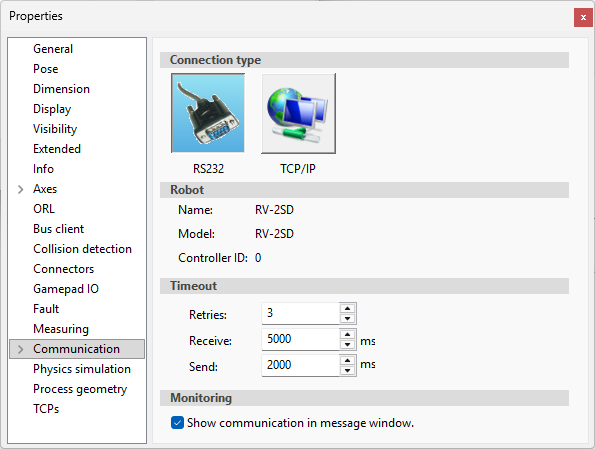Click inside the Receive timeout field
This screenshot has width=595, height=449.
click(301, 339)
